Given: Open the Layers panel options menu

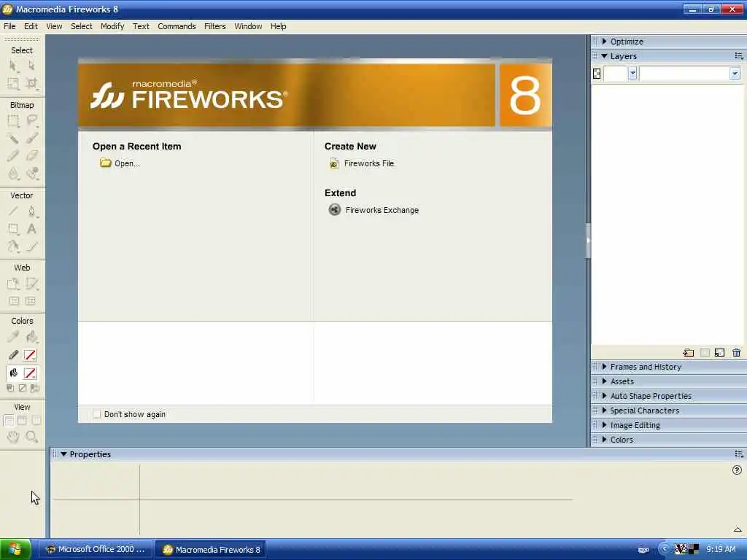Looking at the screenshot, I should (x=739, y=56).
